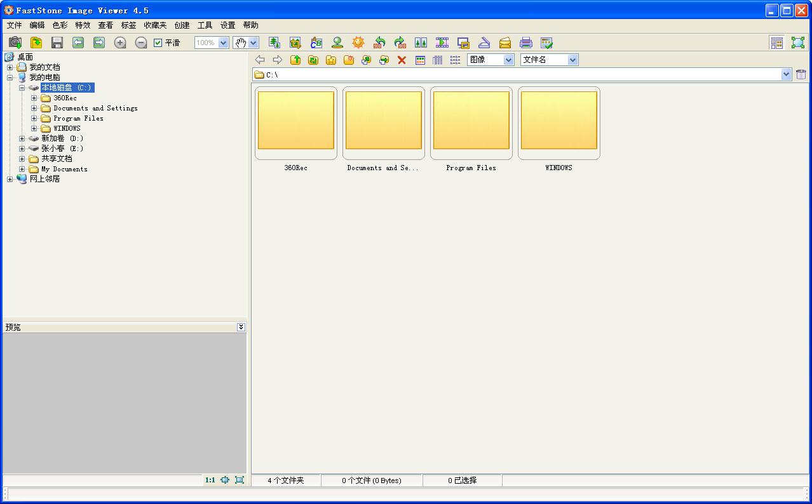Screen dimensions: 812x504
Task: Click the rotate left icon
Action: (x=379, y=43)
